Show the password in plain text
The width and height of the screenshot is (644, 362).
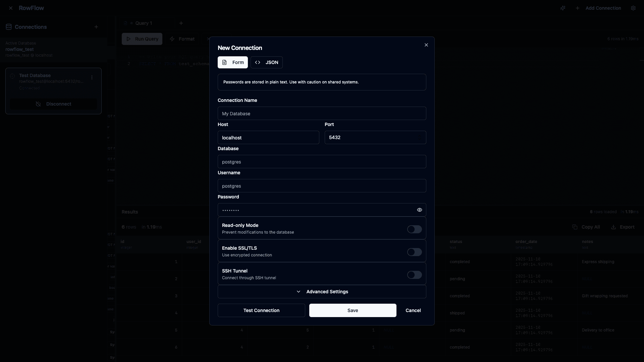pos(419,210)
